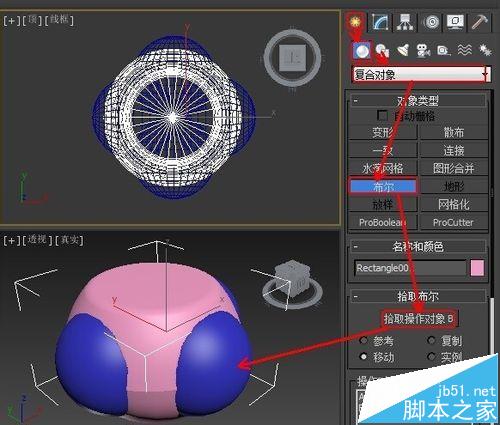500x425 pixels.
Task: Toggle the 自动栅格 checkbox
Action: (382, 116)
